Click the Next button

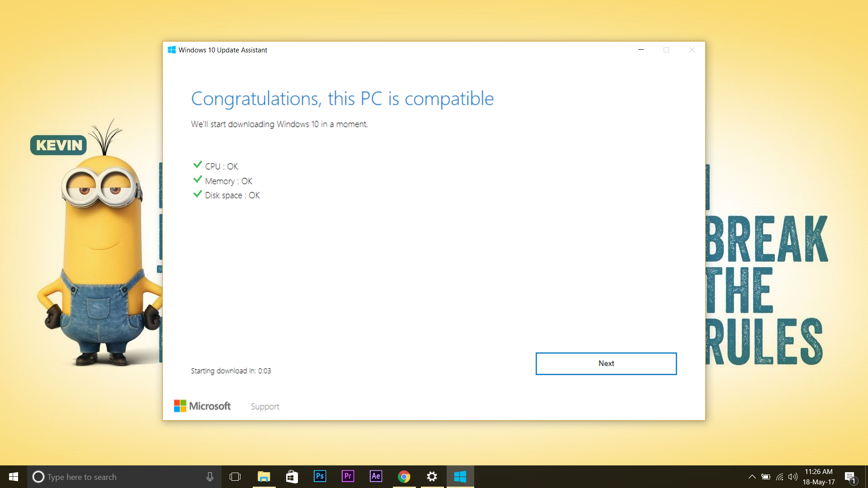pyautogui.click(x=606, y=363)
